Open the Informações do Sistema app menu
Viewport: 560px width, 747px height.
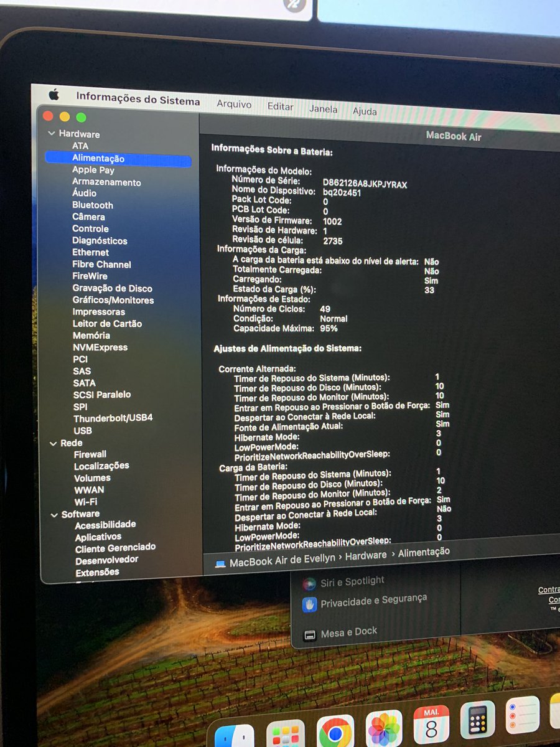tap(138, 100)
